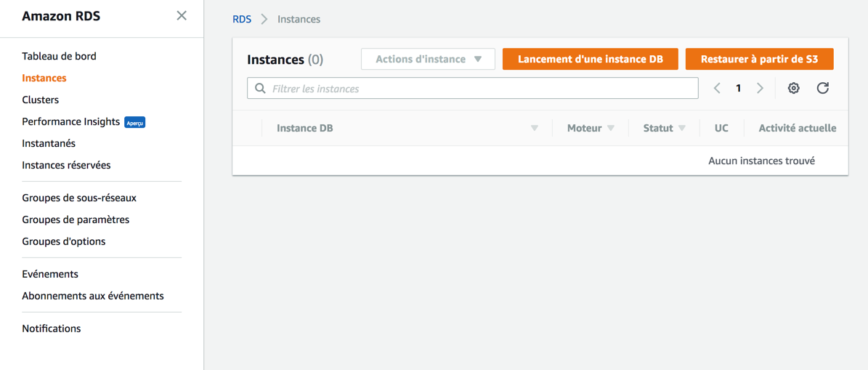Click the Aperçu badge next to Performance Insights
Viewport: 868px width, 370px height.
pos(135,122)
